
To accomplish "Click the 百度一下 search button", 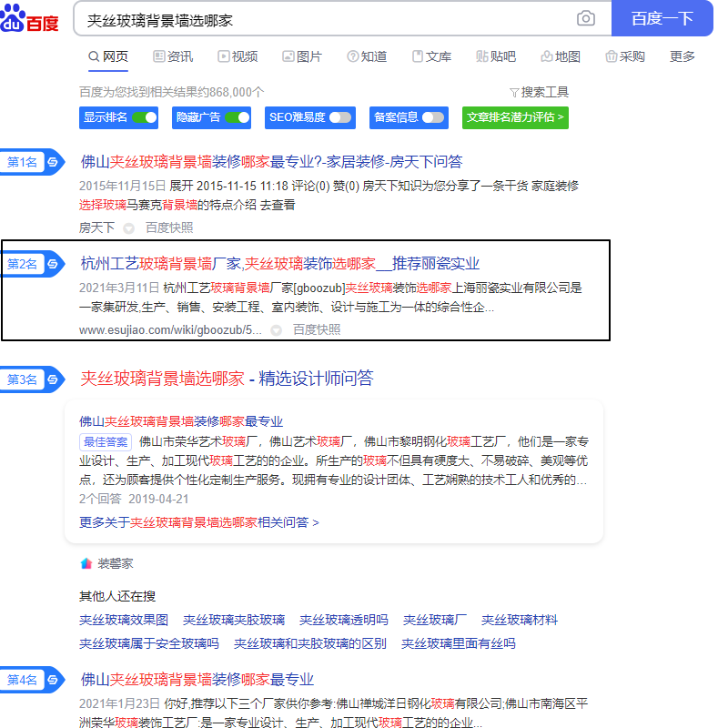I will pyautogui.click(x=662, y=18).
